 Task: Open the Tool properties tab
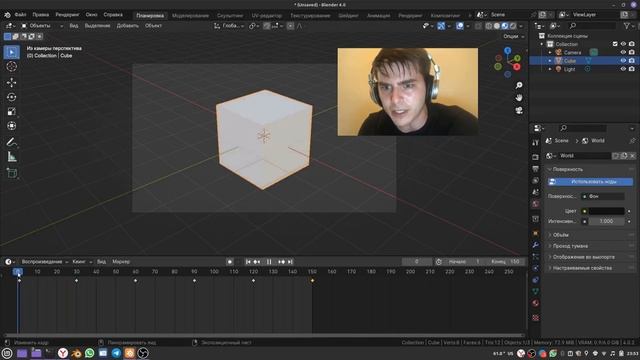point(536,142)
